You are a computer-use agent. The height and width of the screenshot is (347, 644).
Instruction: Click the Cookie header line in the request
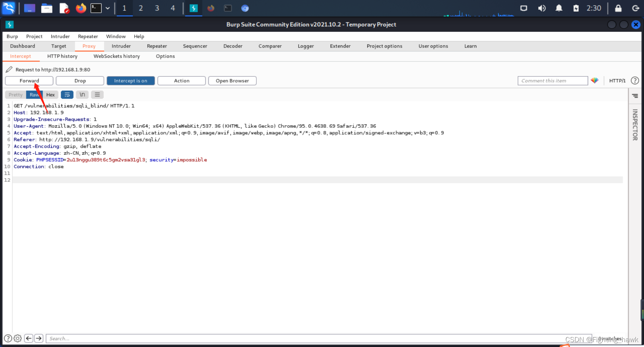point(110,160)
